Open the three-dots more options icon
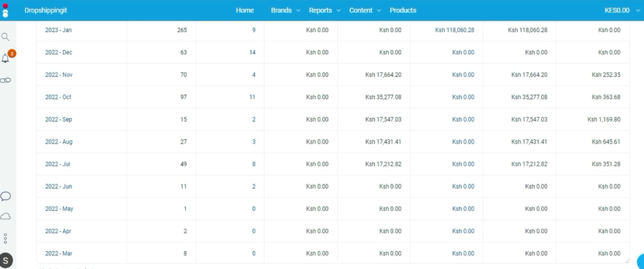This screenshot has height=269, width=644. 6,239
